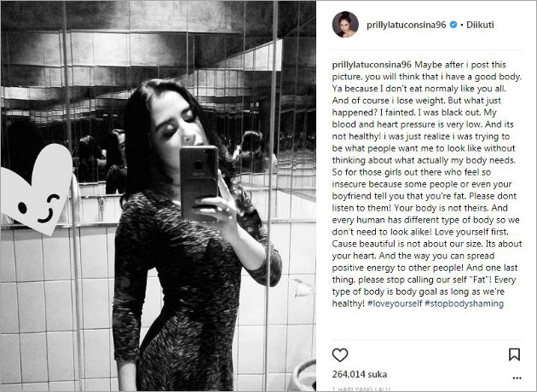Click the blue verified badge

(453, 25)
